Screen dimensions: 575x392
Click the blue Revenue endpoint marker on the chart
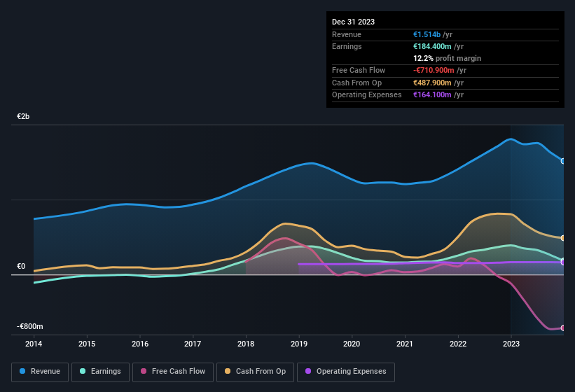(x=563, y=161)
